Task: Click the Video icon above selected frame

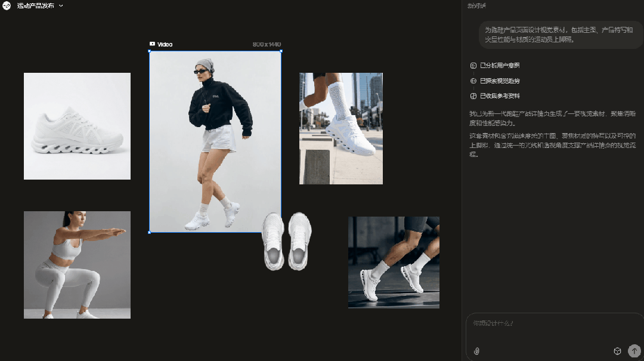Action: pyautogui.click(x=152, y=44)
